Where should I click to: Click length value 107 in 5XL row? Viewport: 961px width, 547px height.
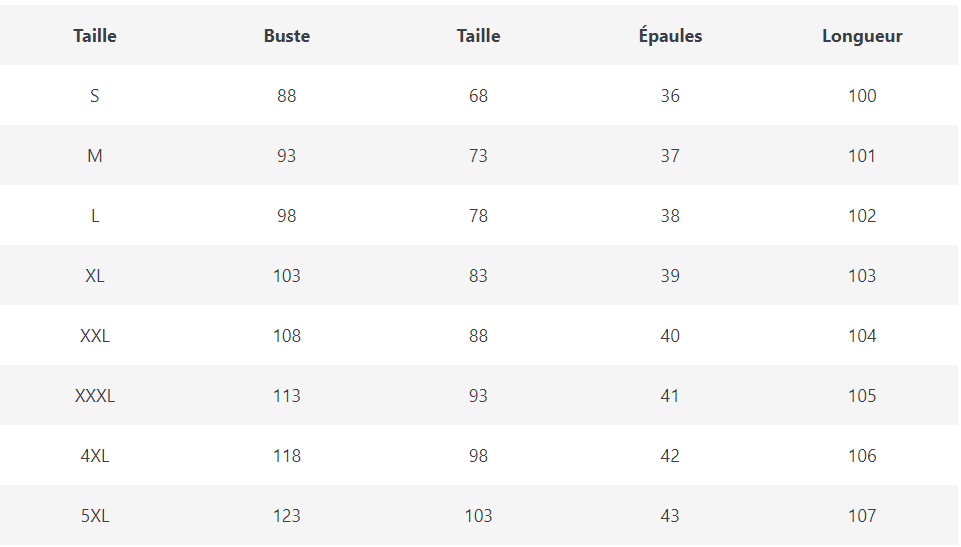point(862,516)
